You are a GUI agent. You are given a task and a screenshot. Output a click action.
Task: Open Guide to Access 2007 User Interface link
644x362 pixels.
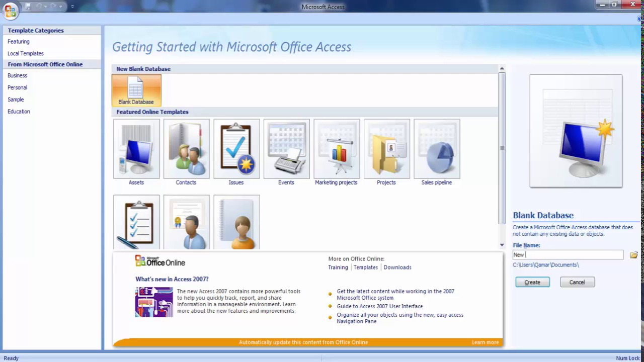[x=380, y=306]
